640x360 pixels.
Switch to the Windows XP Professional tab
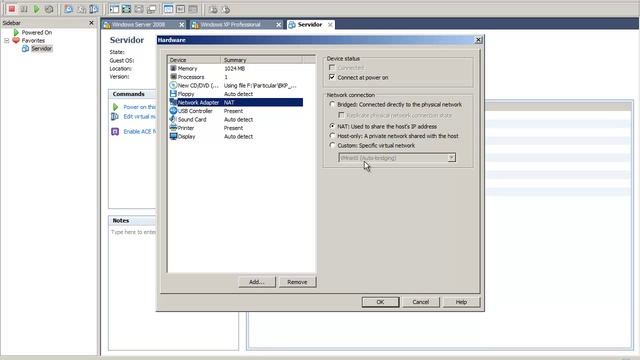(x=230, y=24)
